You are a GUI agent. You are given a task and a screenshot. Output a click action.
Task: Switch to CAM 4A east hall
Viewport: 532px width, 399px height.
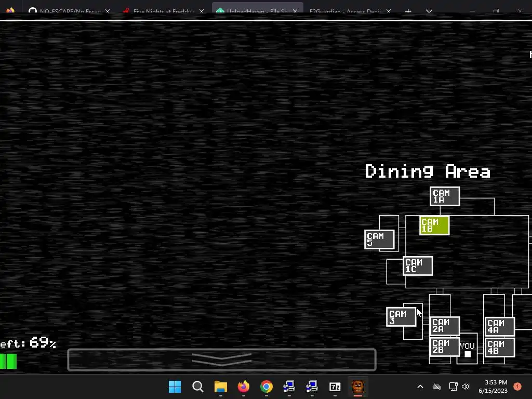coord(500,326)
